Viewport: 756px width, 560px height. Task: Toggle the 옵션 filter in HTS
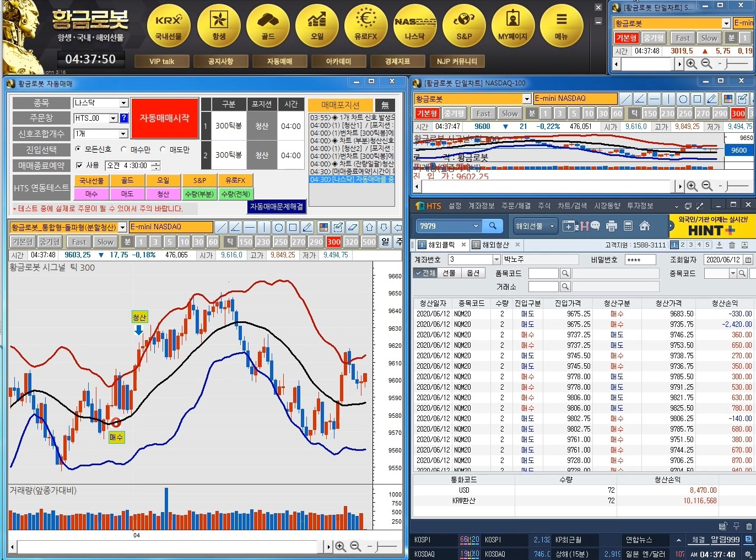(x=473, y=273)
